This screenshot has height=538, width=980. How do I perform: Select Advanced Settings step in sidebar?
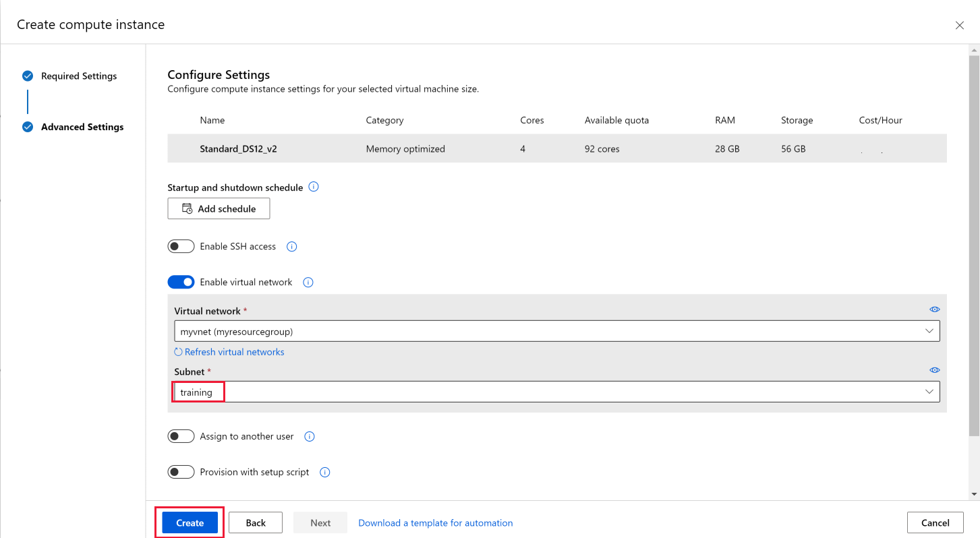tap(82, 127)
